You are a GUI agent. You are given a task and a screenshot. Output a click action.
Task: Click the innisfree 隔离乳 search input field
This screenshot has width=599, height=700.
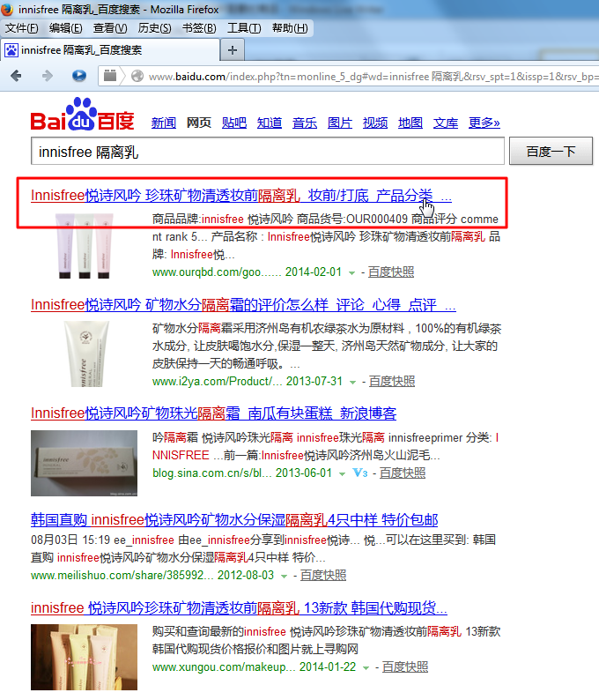[x=268, y=152]
